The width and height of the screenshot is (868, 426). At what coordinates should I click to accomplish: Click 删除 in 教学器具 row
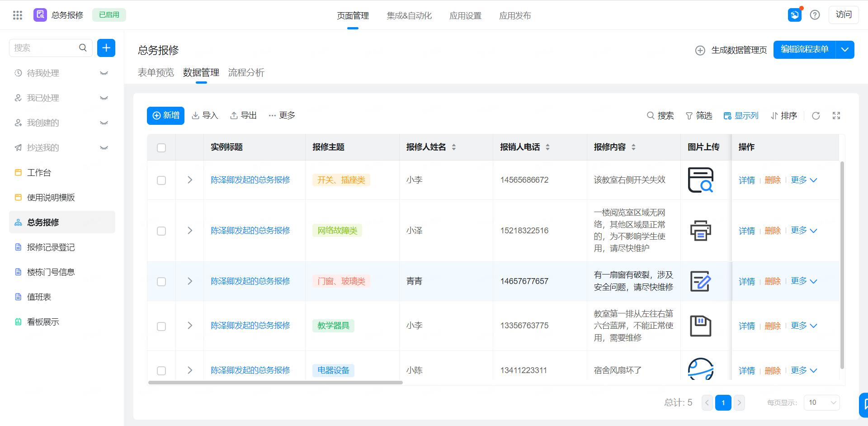773,326
